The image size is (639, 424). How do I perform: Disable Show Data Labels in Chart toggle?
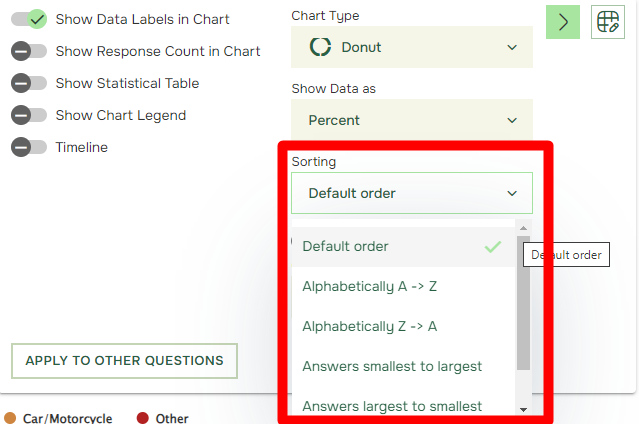click(29, 19)
